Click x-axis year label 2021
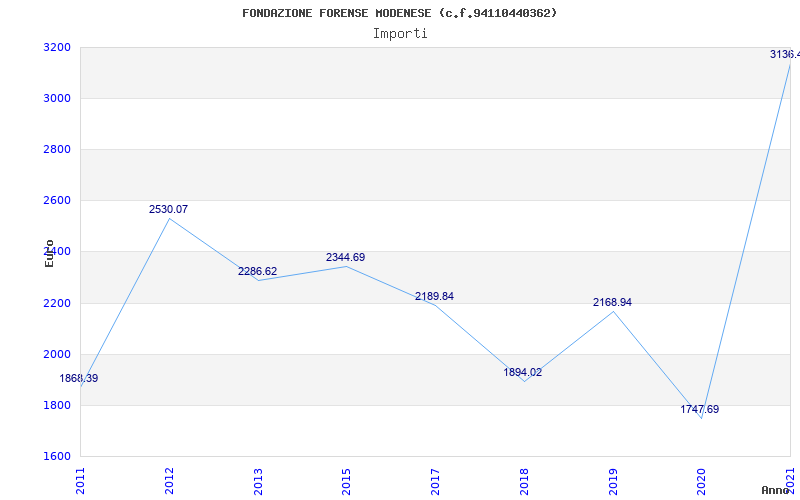 click(790, 481)
